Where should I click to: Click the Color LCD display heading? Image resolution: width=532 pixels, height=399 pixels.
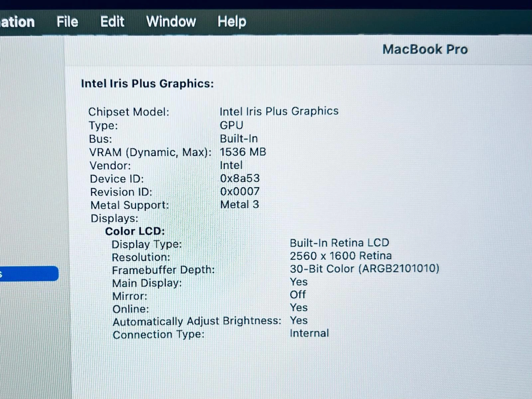tap(135, 231)
